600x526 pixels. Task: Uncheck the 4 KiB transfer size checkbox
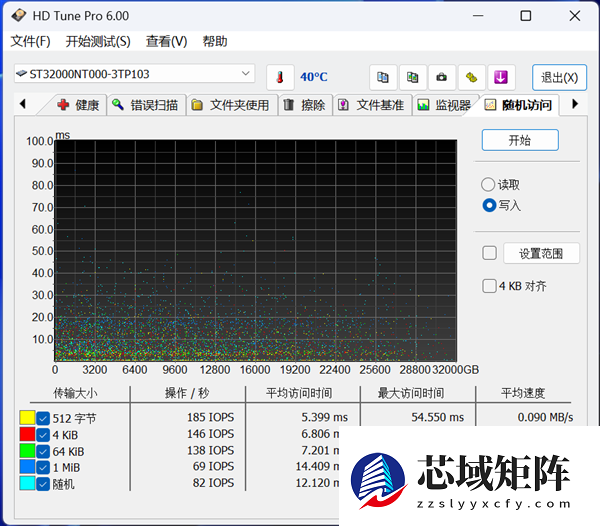43,435
